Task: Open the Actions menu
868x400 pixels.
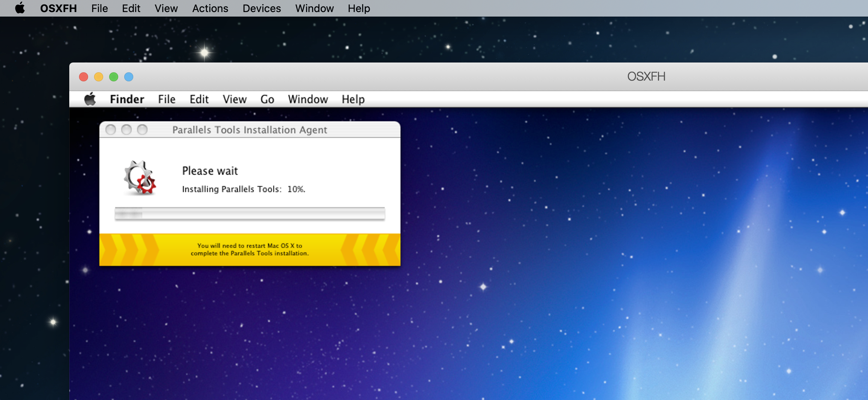Action: pyautogui.click(x=210, y=8)
